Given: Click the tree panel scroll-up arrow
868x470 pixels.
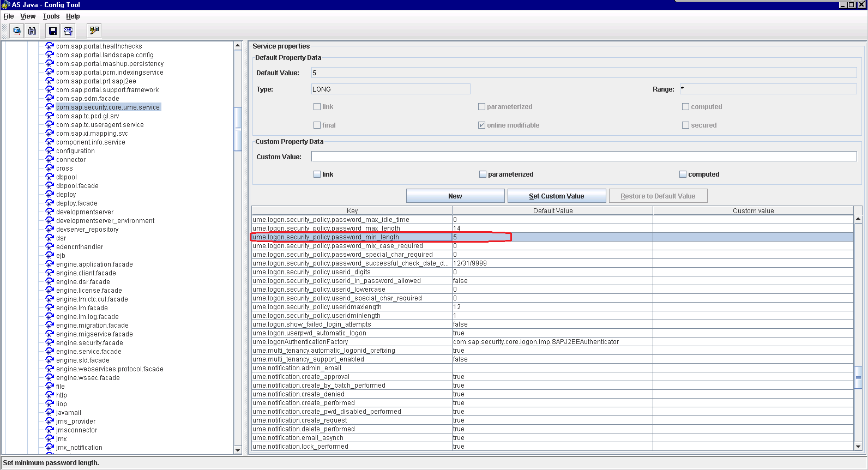Looking at the screenshot, I should coord(238,46).
